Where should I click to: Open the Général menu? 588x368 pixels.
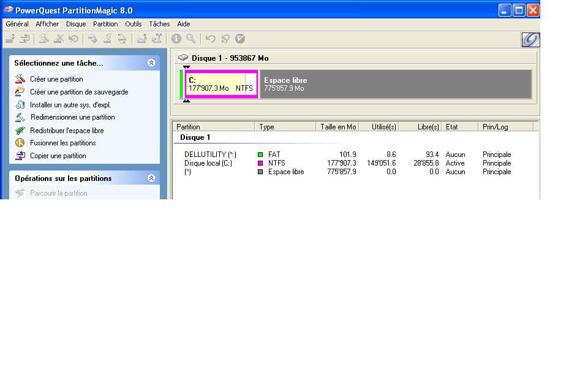coord(17,24)
